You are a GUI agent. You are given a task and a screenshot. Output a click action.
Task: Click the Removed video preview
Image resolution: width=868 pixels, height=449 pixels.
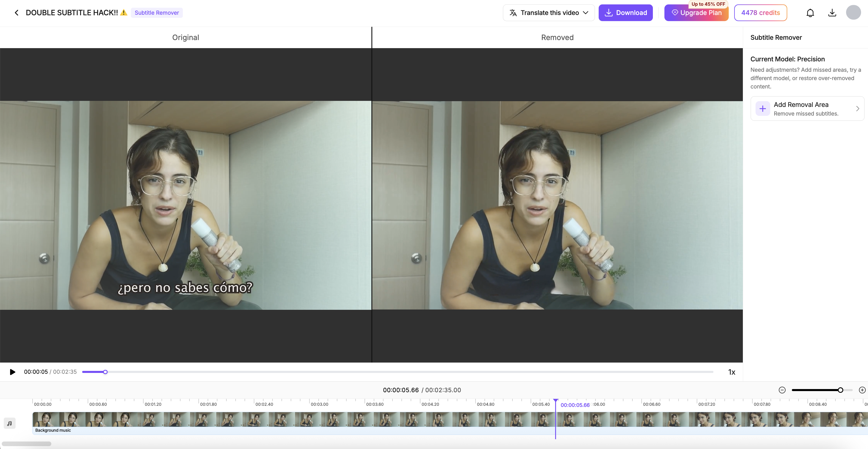coord(557,205)
